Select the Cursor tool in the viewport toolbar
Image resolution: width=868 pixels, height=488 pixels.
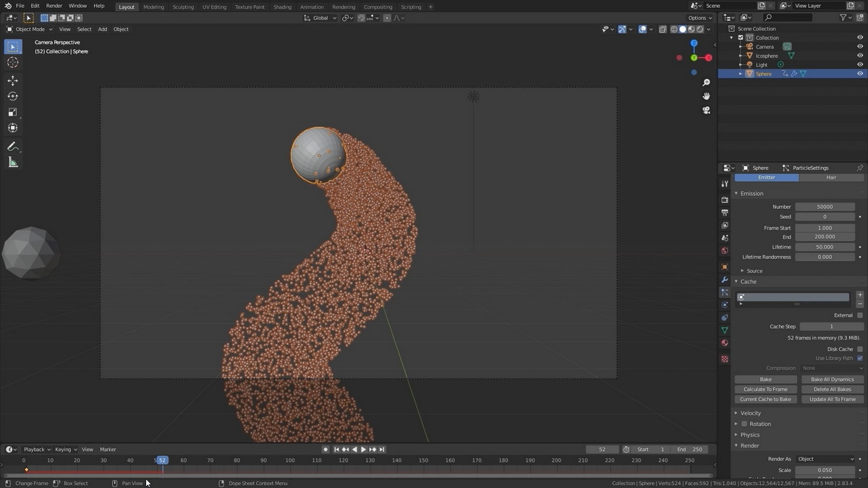click(x=12, y=63)
